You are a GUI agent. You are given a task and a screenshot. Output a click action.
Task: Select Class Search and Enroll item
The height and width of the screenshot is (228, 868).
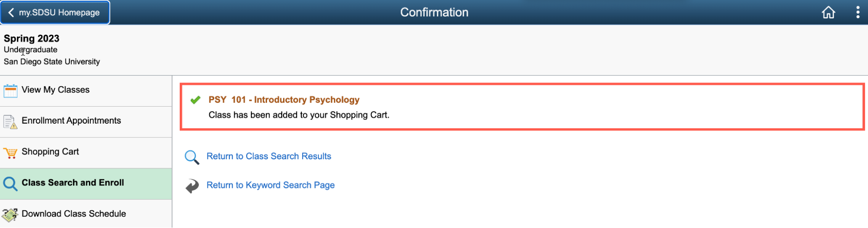(x=86, y=184)
